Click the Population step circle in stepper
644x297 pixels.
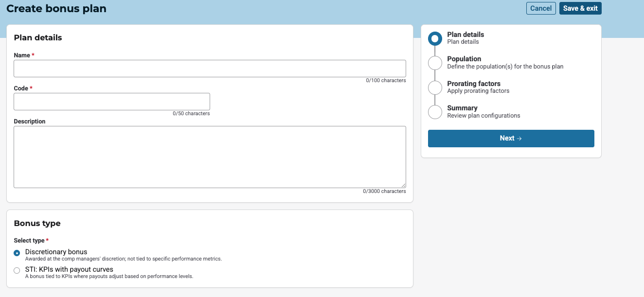pos(435,63)
